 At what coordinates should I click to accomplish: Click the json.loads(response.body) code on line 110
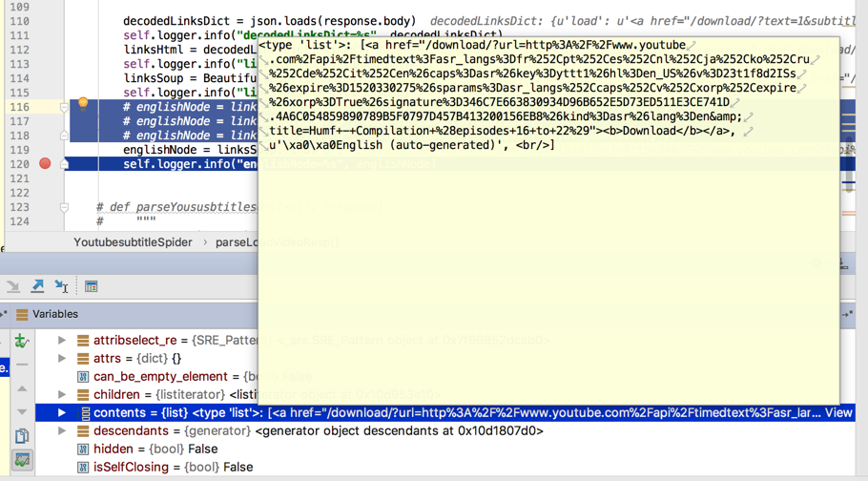click(333, 21)
